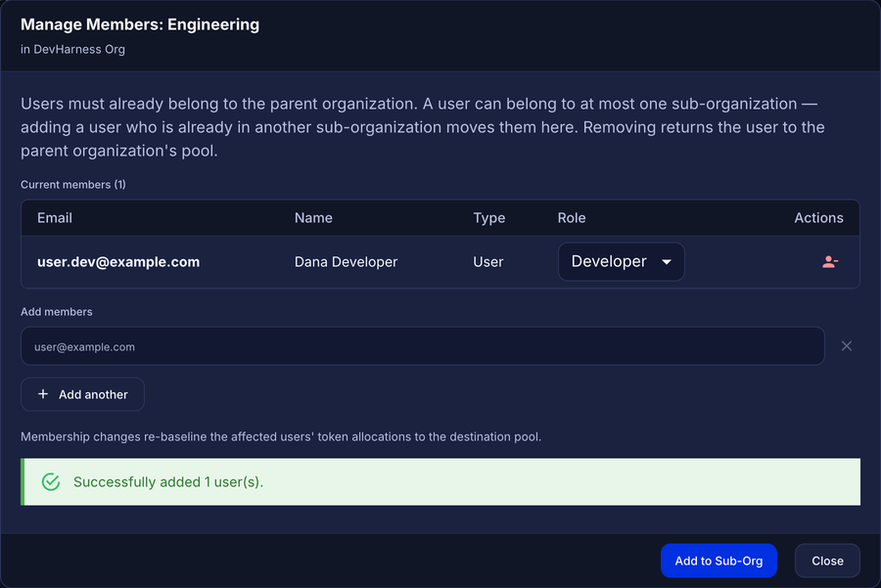Open the Developer role dropdown
881x588 pixels.
coord(621,261)
